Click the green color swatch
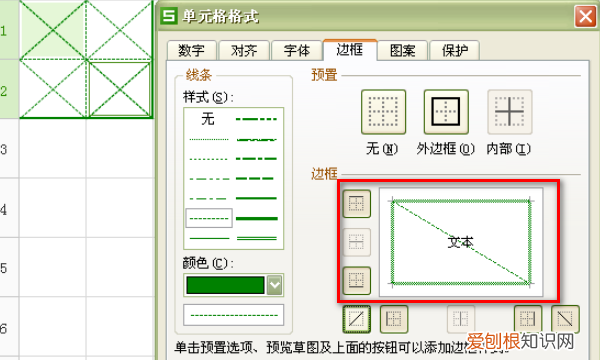The height and width of the screenshot is (360, 600). coord(225,285)
